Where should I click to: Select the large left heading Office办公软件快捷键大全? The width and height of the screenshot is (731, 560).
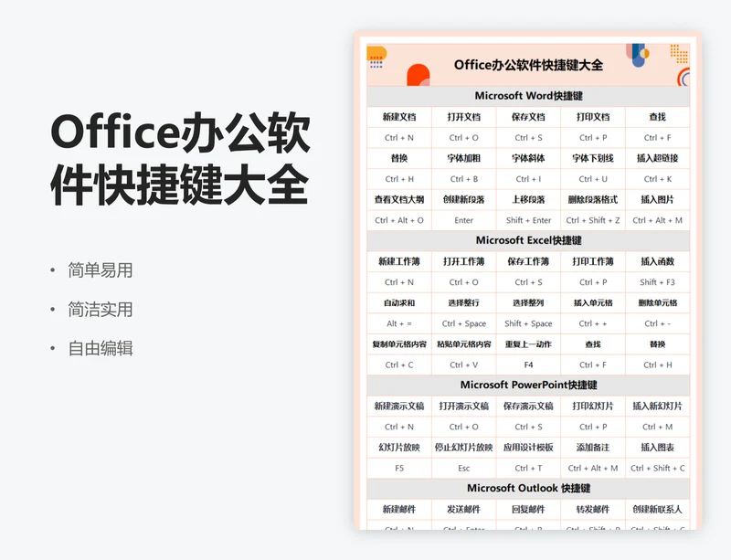pos(180,159)
